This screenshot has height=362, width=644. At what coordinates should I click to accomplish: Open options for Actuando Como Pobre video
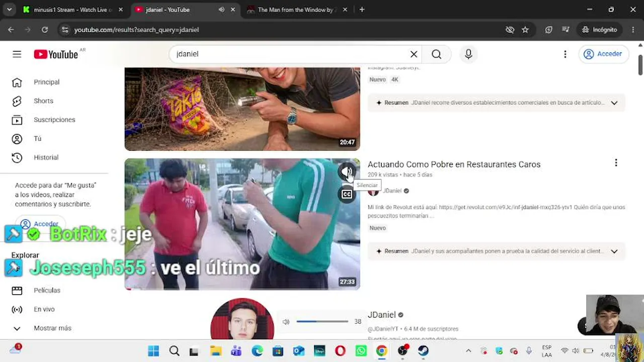click(x=616, y=163)
